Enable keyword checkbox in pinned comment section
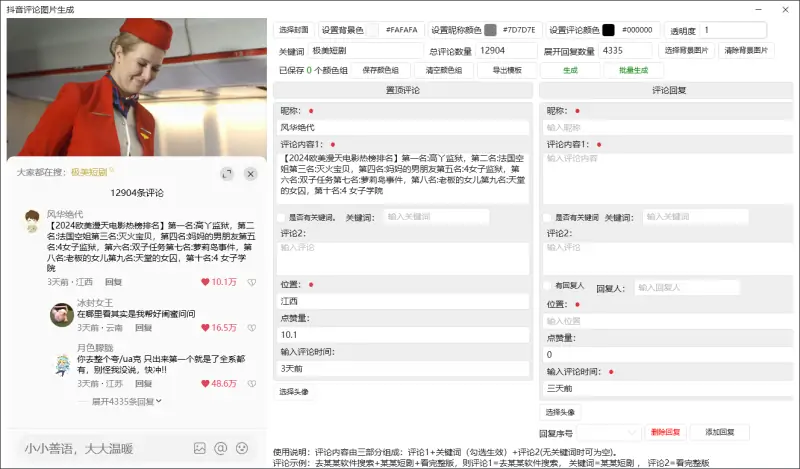Viewport: 800px width, 469px height. 282,216
